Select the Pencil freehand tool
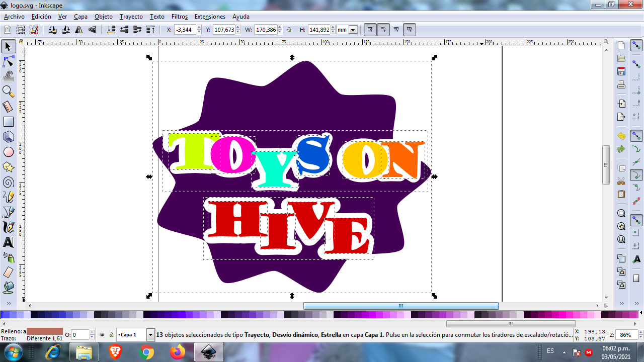Viewport: 644px width, 362px height. click(x=8, y=197)
